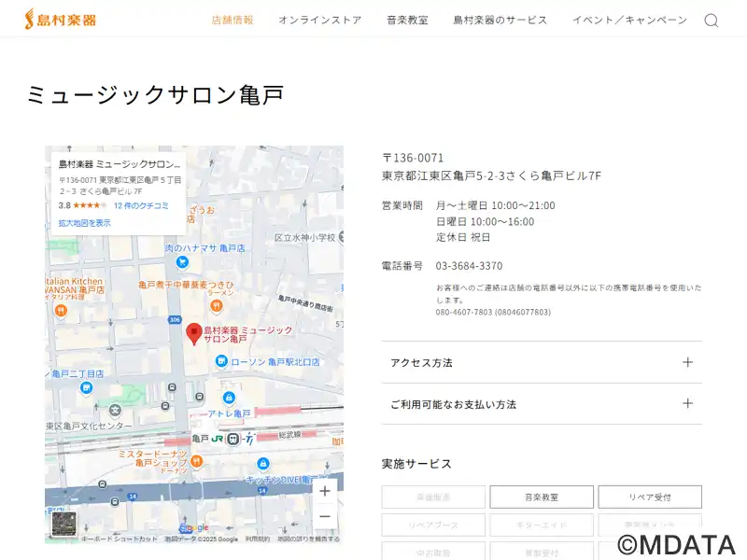Open the 12 件のクチコミ reviews link

click(x=141, y=205)
